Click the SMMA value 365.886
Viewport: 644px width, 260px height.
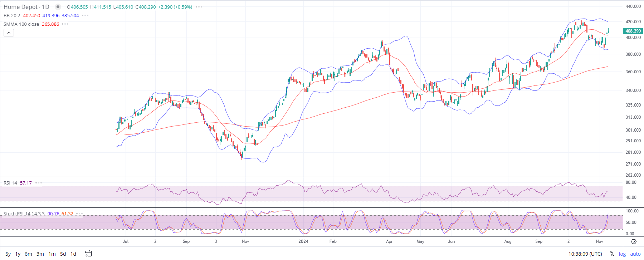coord(50,24)
